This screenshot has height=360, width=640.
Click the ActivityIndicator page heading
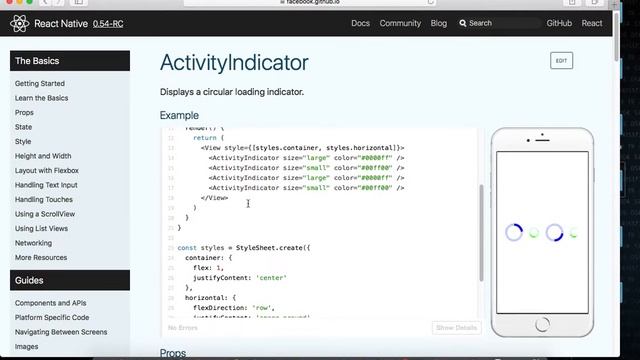click(x=234, y=63)
